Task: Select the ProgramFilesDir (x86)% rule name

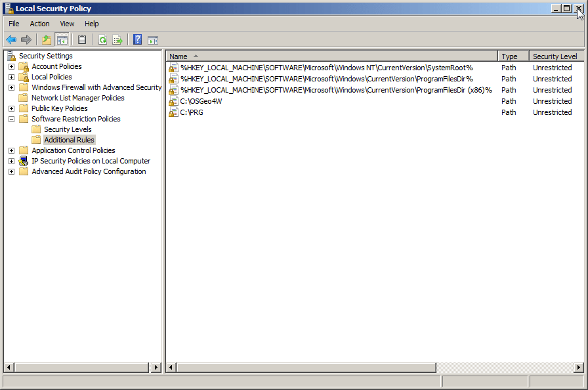Action: (336, 90)
